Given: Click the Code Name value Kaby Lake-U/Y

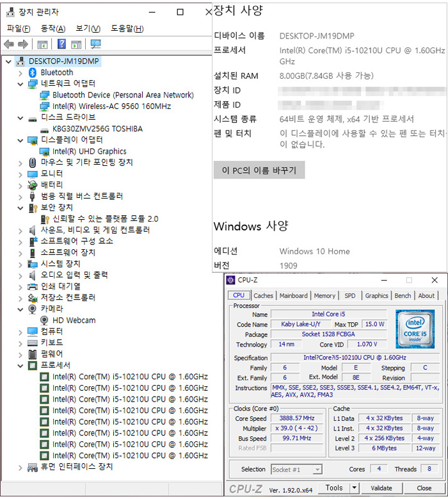Looking at the screenshot, I should 300,324.
